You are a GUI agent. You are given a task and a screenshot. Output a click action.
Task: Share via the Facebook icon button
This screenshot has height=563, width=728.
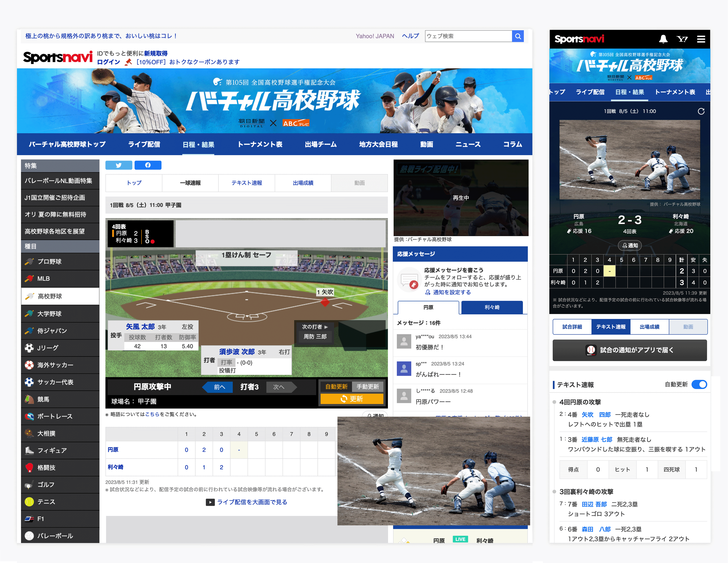[x=148, y=165]
